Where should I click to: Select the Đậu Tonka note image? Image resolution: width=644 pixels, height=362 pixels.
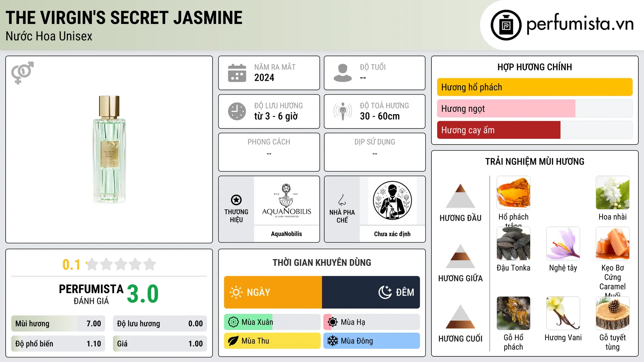514,244
